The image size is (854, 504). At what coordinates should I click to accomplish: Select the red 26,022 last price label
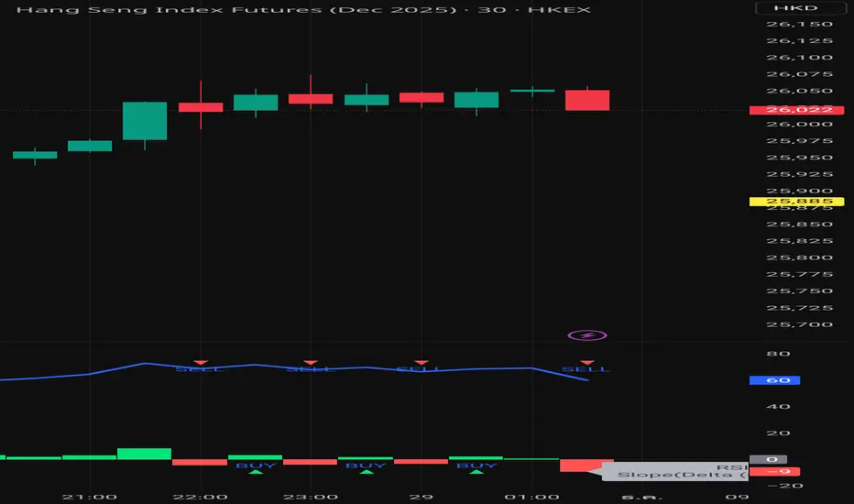click(796, 110)
